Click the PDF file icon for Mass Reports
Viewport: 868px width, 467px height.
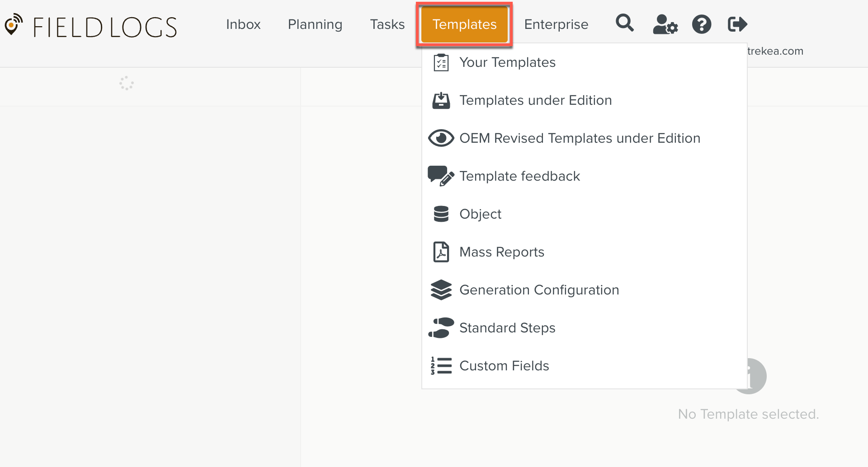(441, 252)
